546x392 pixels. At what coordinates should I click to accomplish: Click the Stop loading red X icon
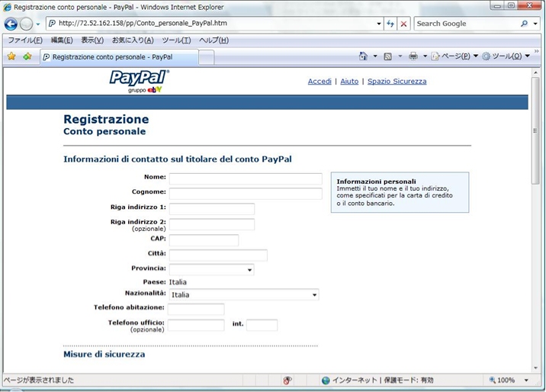point(403,24)
